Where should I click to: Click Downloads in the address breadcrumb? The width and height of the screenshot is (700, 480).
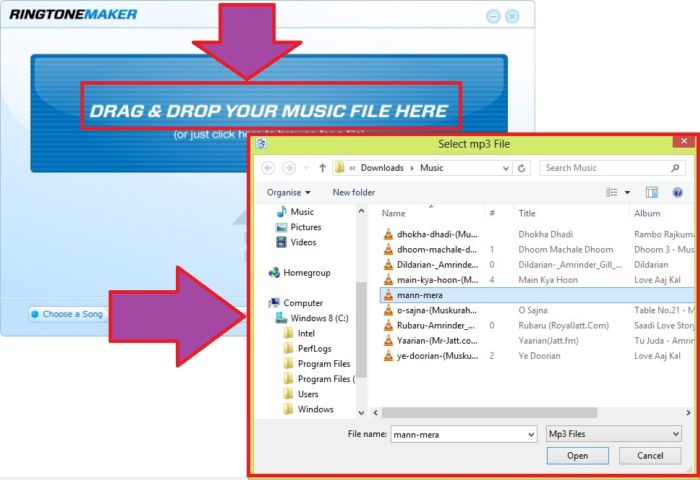point(382,168)
